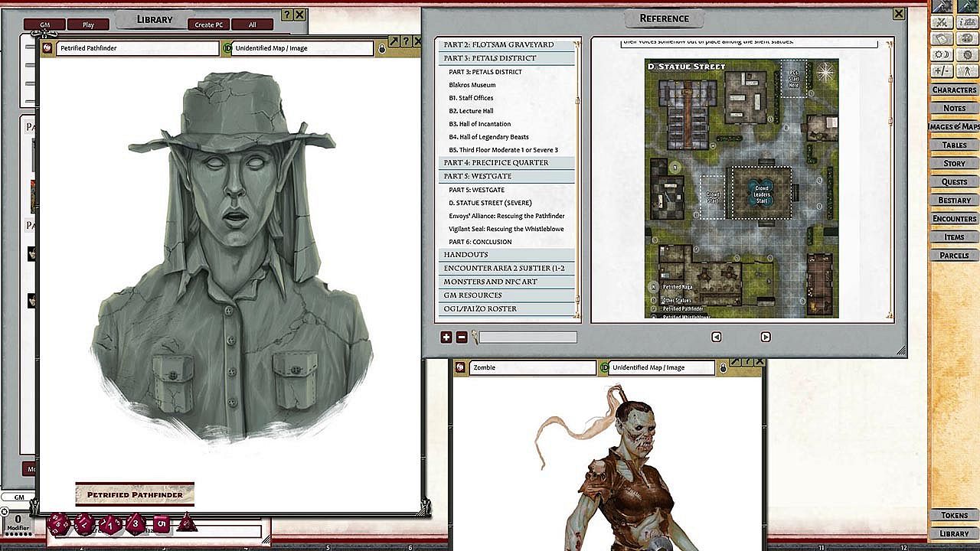Collapse the Part 5: Westgate section header
Image resolution: width=980 pixels, height=551 pixels.
(507, 176)
